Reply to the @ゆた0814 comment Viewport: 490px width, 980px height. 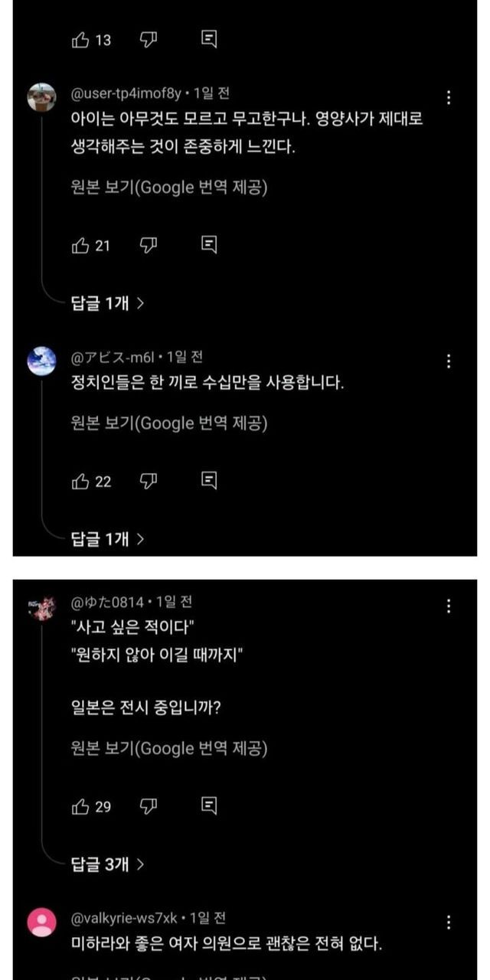(209, 805)
